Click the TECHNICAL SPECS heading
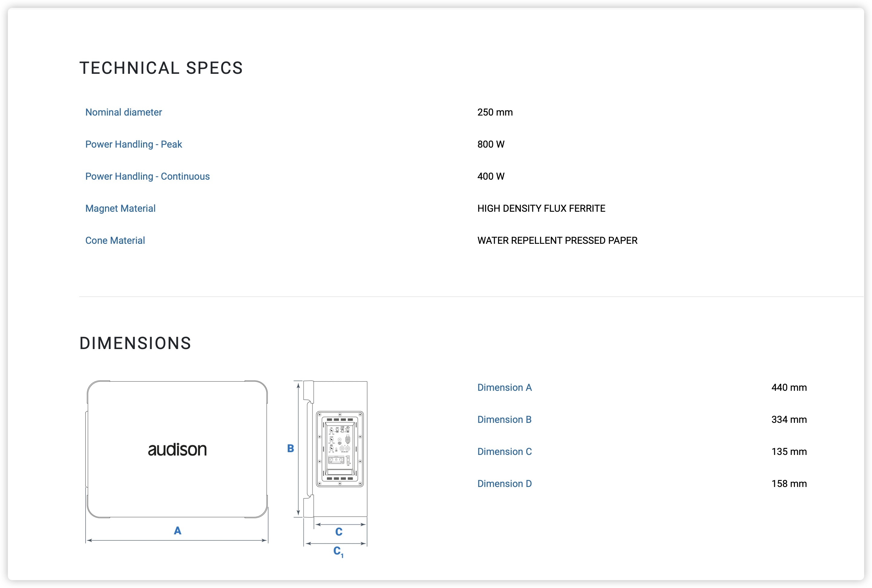Image resolution: width=872 pixels, height=588 pixels. pyautogui.click(x=161, y=68)
